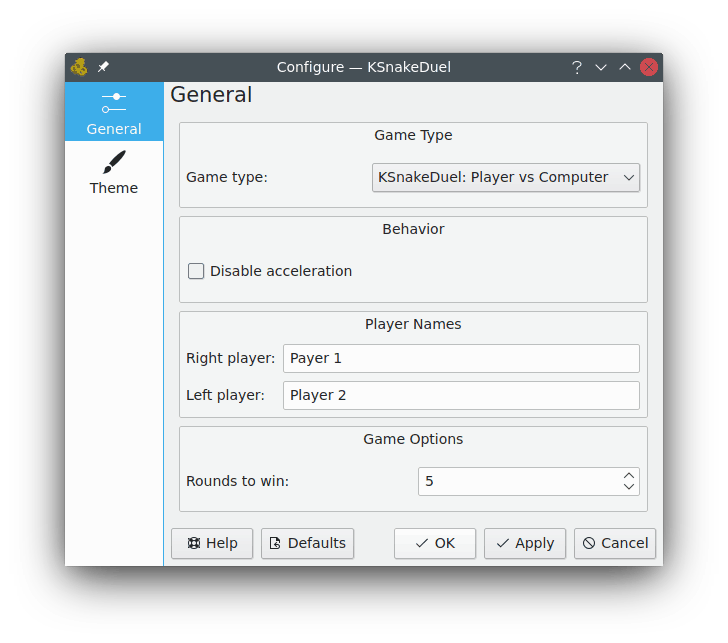Click the KSnakeDuel app icon in title bar

tap(79, 67)
